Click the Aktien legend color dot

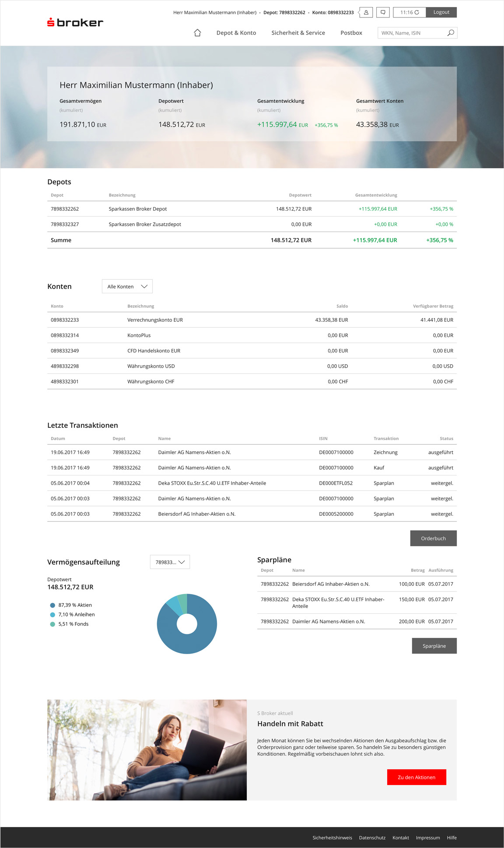52,605
